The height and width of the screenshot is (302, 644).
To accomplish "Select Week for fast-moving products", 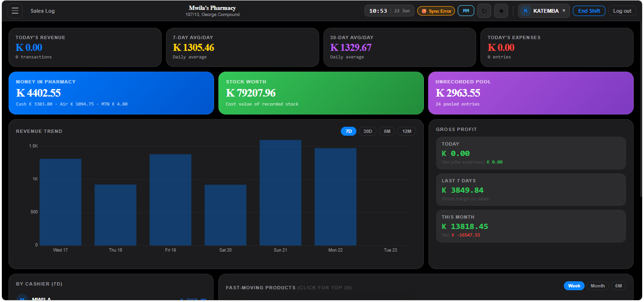I will pos(574,286).
